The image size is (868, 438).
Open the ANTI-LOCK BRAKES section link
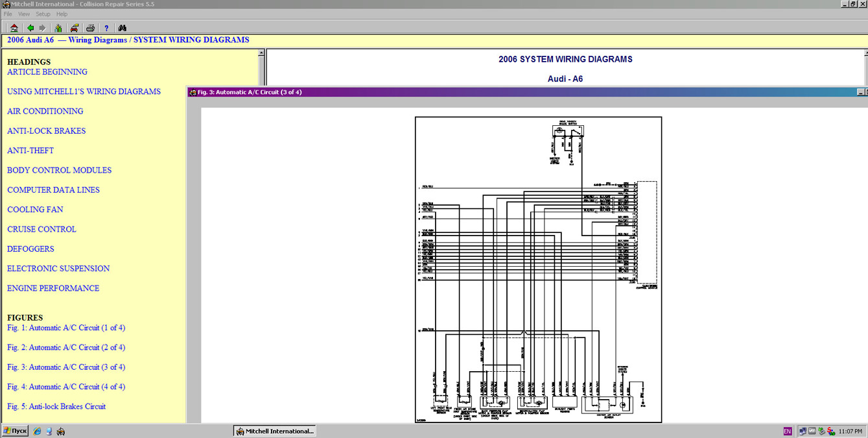[x=46, y=131]
